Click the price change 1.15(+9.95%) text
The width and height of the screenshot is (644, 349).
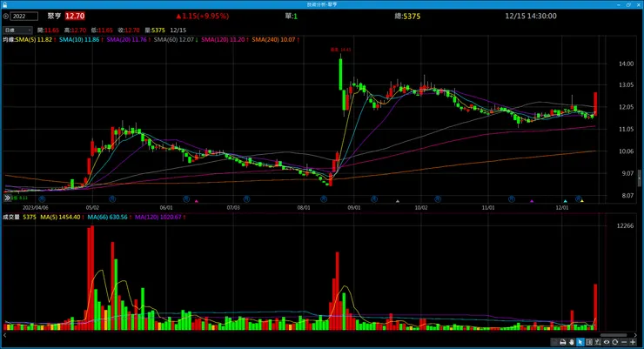coord(205,16)
